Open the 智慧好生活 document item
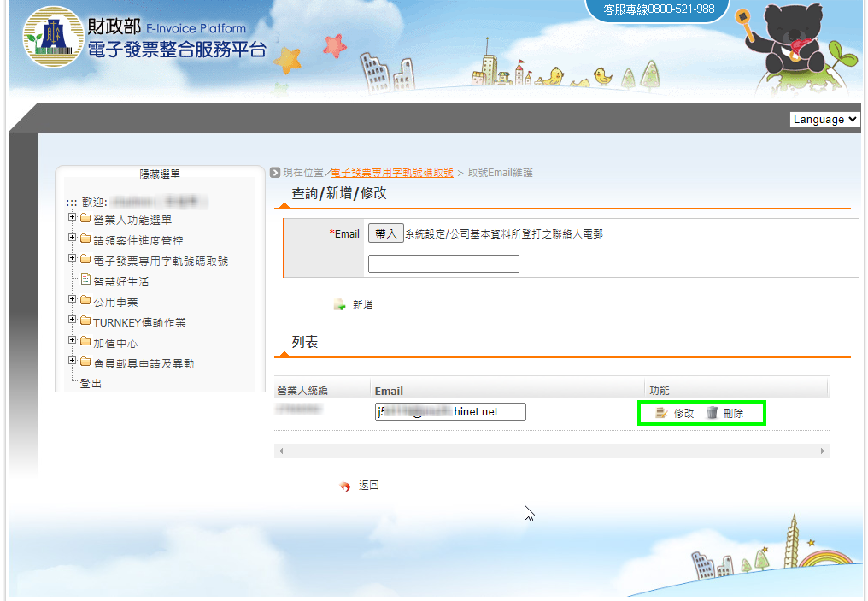The height and width of the screenshot is (601, 868). 120,281
